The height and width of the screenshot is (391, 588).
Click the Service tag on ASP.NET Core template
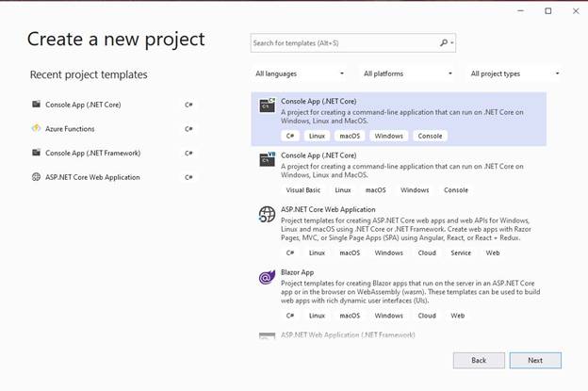pyautogui.click(x=461, y=253)
